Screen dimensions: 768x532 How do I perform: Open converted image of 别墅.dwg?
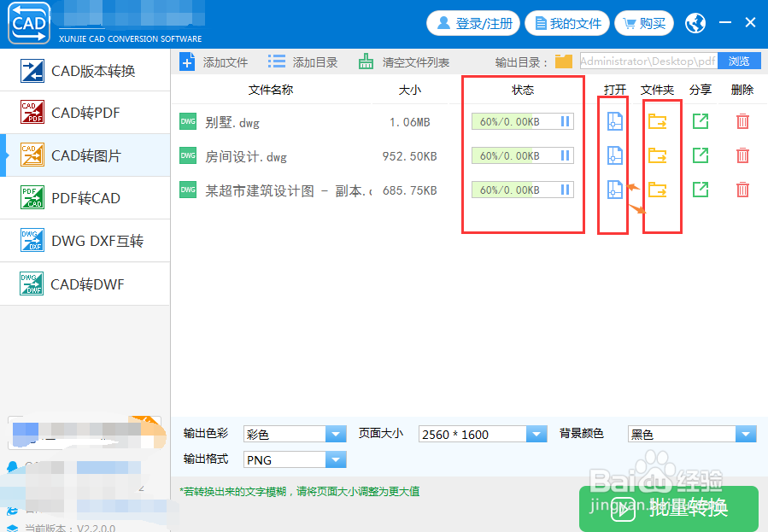point(613,121)
